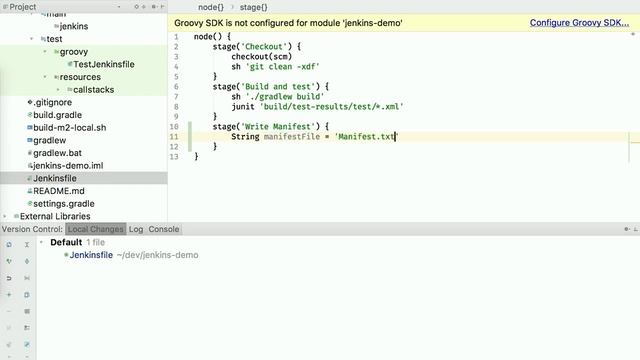This screenshot has height=360, width=640.
Task: Open the Project view dropdown arrow
Action: click(119, 7)
